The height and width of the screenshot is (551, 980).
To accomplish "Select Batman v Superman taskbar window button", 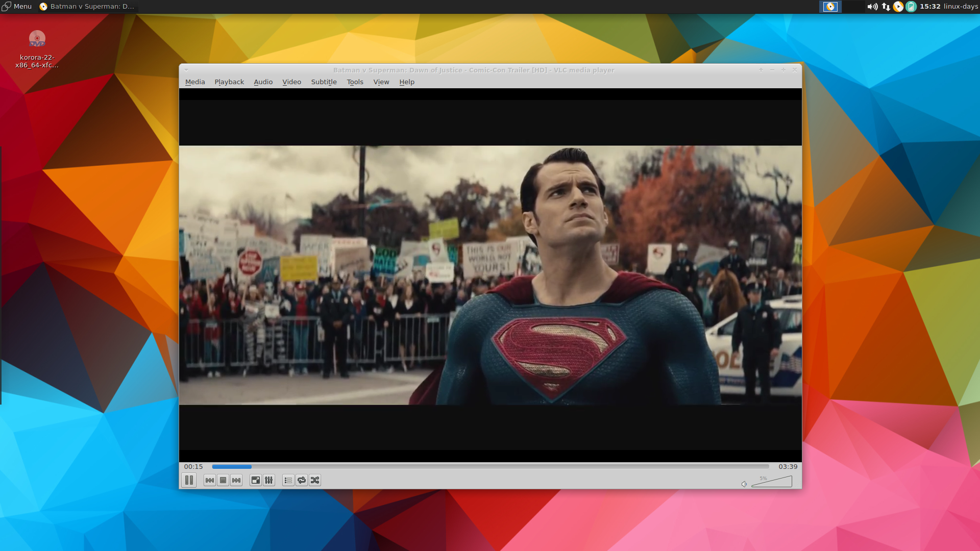I will (x=87, y=6).
